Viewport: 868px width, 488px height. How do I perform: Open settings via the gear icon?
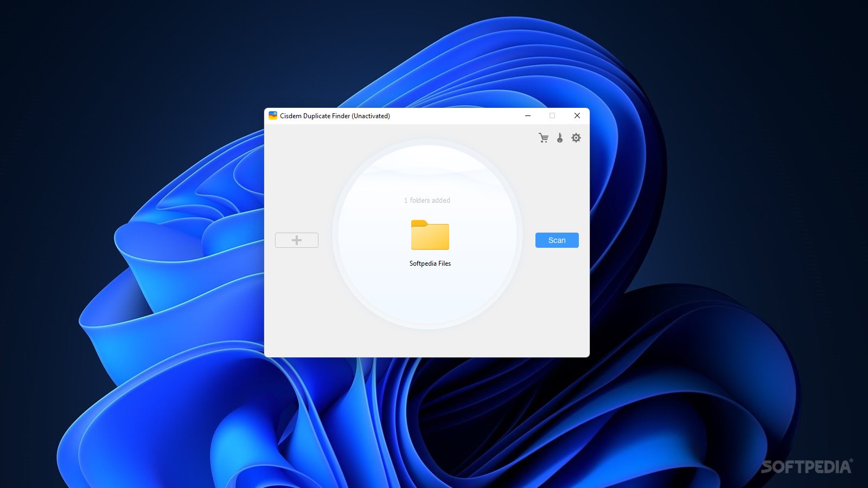point(576,138)
